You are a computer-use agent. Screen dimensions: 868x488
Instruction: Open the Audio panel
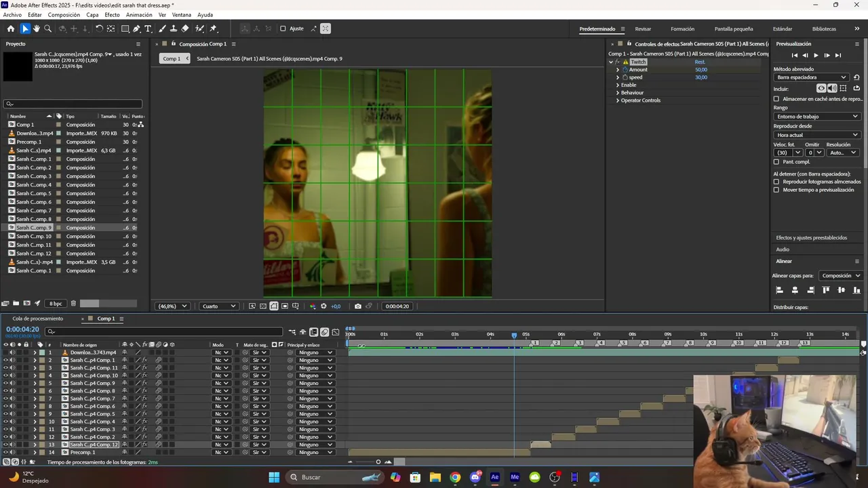pos(783,249)
